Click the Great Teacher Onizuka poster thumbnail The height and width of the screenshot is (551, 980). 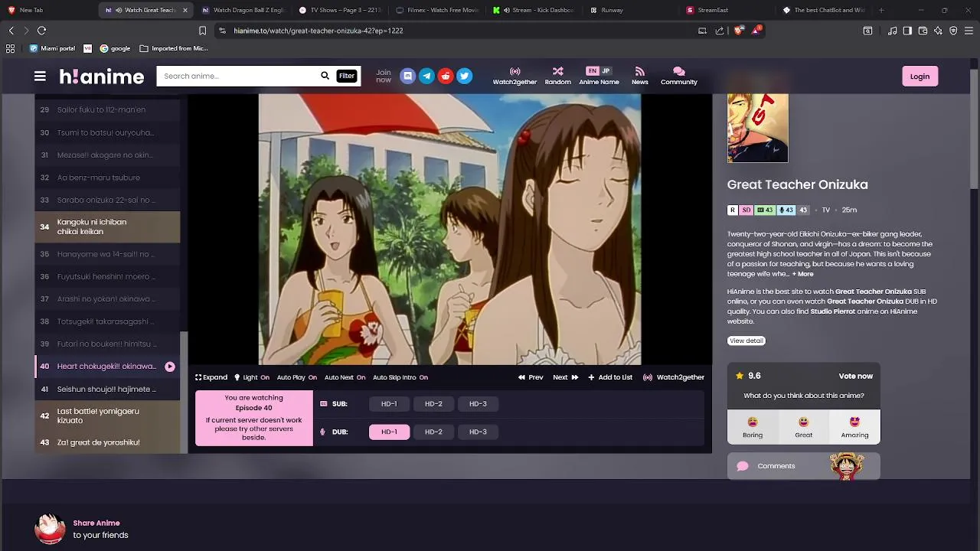coord(757,128)
